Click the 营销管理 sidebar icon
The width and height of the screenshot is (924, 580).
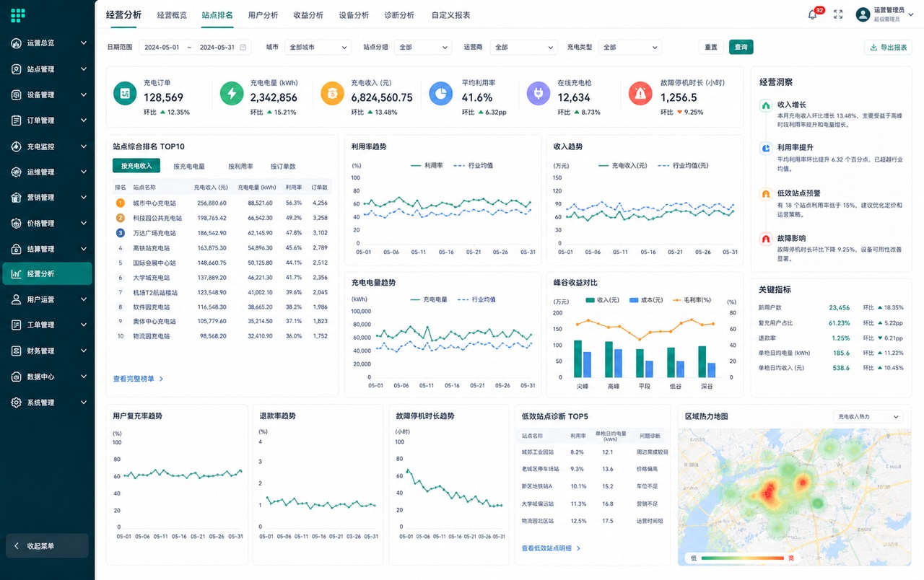17,198
